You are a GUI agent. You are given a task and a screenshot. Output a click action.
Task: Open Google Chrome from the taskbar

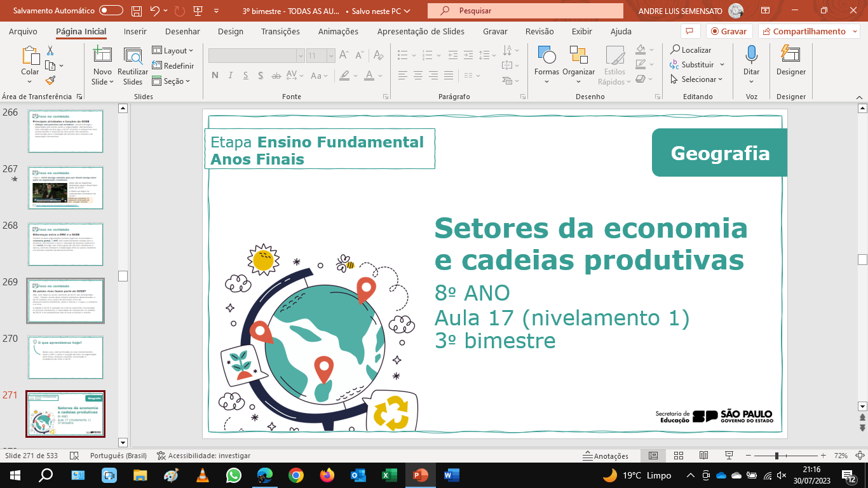click(295, 475)
